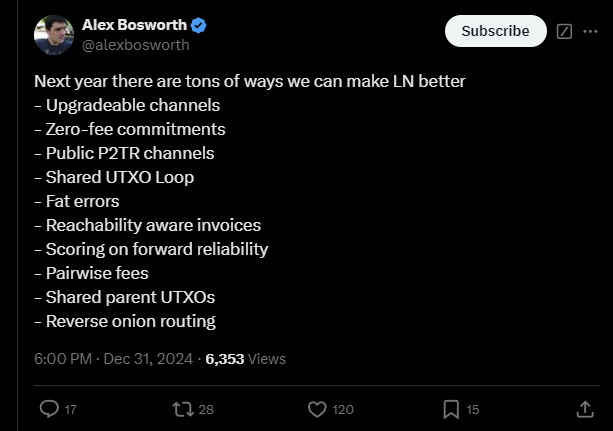View the 6,353 Views analytics
The image size is (613, 431).
pos(245,359)
